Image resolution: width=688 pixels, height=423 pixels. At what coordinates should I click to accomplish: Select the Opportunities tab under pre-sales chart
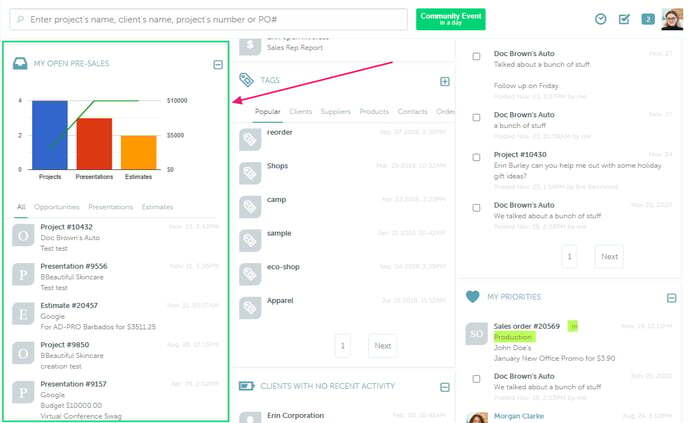(57, 207)
